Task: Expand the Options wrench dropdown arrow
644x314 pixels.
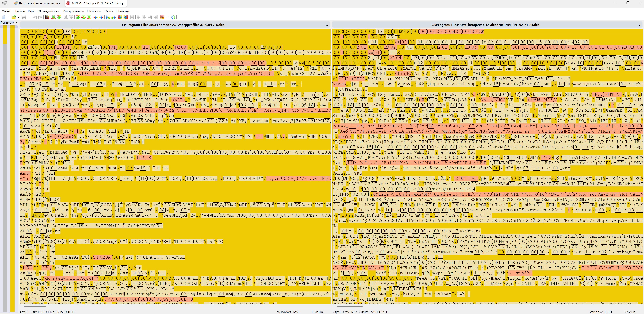Action: coord(167,17)
